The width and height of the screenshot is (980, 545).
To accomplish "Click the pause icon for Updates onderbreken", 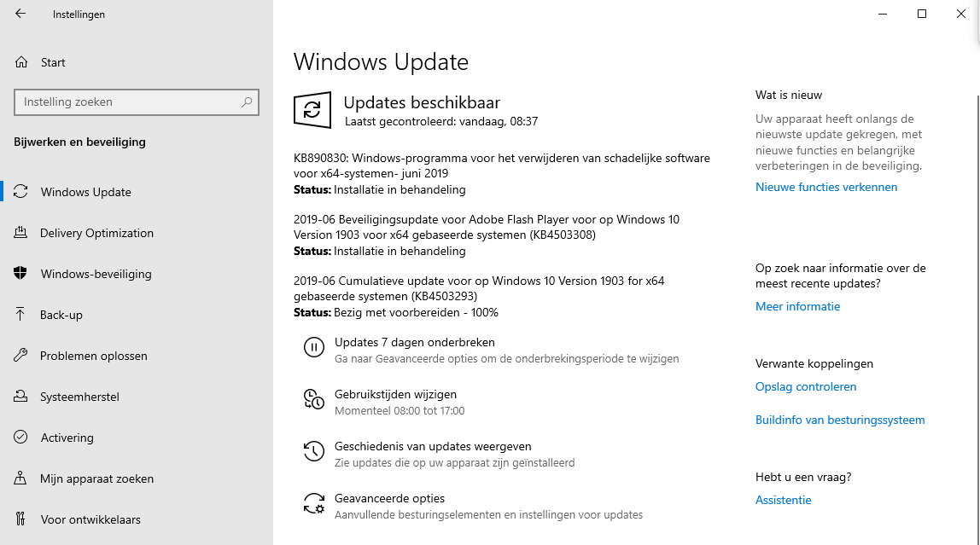I will coord(314,346).
